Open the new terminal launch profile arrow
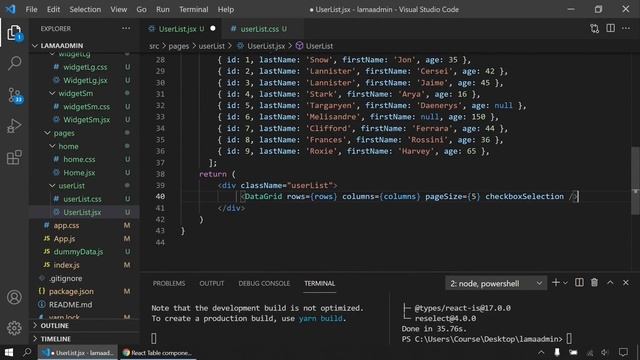Image resolution: width=640 pixels, height=360 pixels. click(565, 283)
